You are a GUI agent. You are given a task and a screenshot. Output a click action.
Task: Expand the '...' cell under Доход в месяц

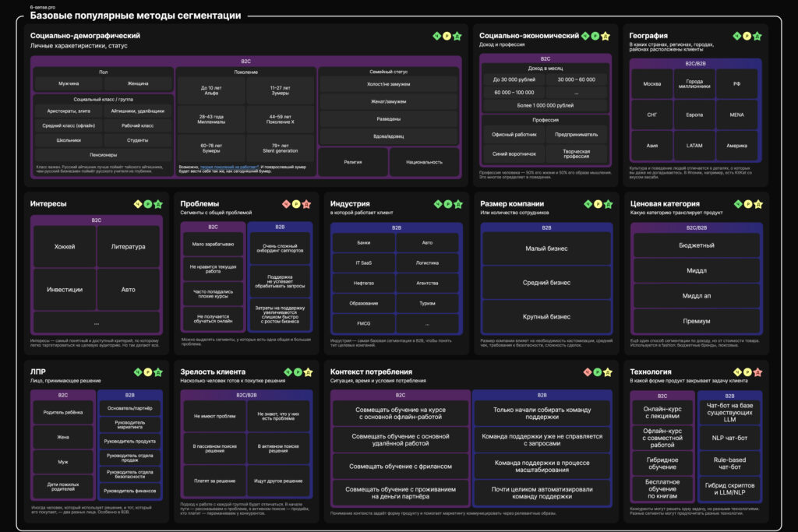click(576, 92)
